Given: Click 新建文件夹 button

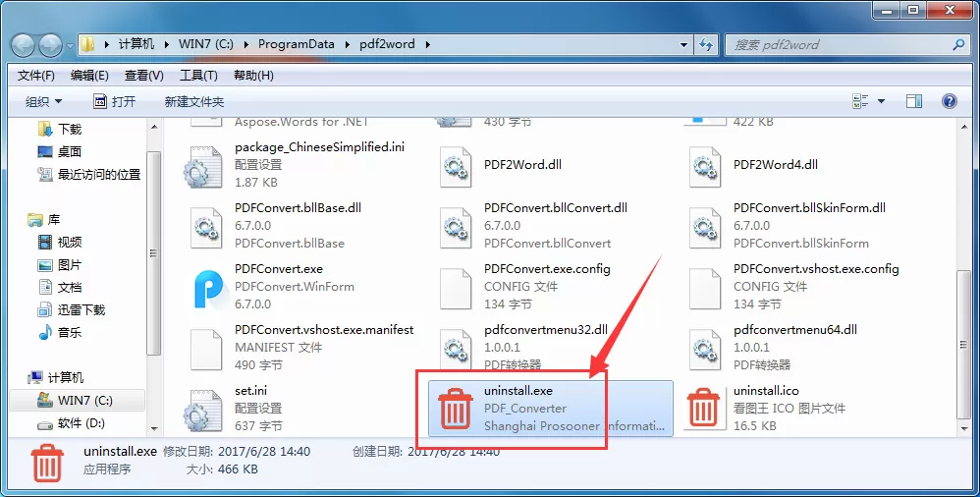Looking at the screenshot, I should point(193,101).
